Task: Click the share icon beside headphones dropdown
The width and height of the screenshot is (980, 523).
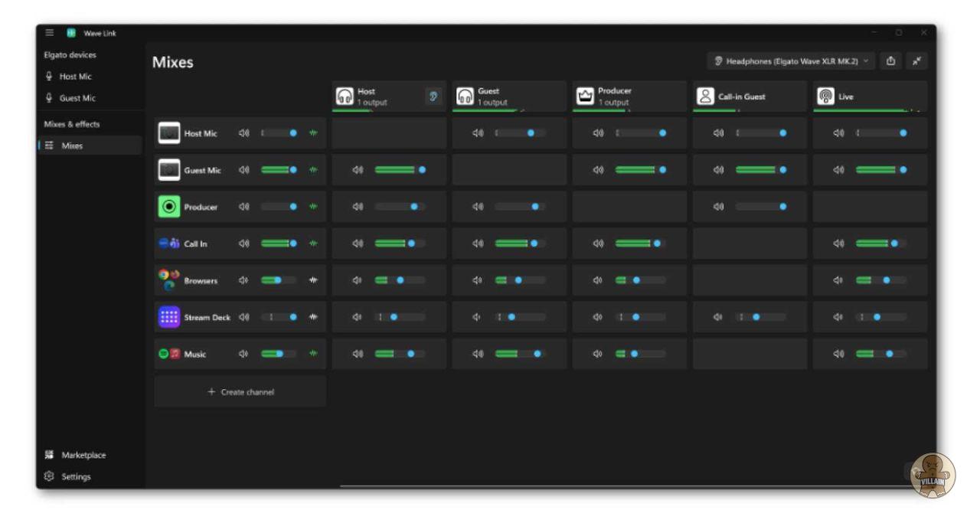Action: 890,61
